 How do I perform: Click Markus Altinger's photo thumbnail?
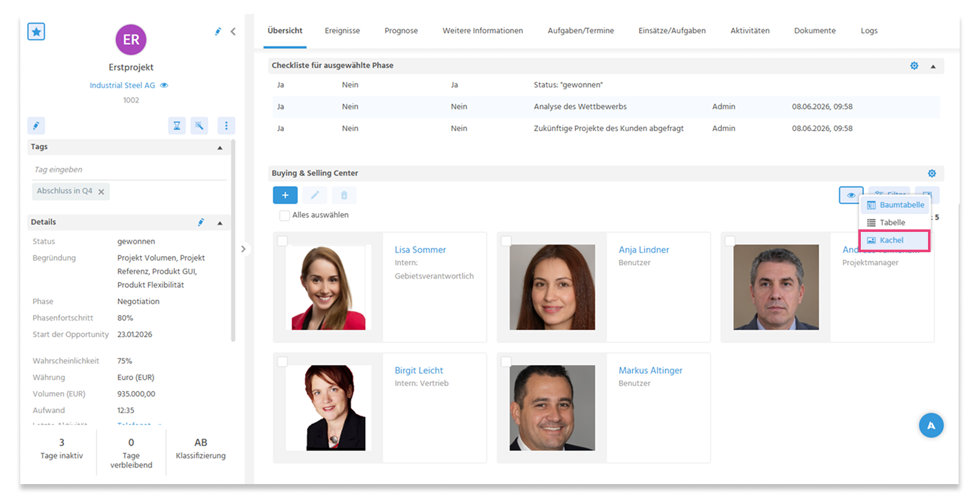552,408
